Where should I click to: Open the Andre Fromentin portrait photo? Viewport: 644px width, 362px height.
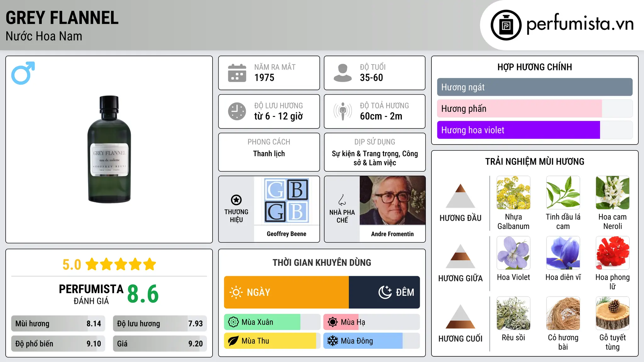(392, 200)
